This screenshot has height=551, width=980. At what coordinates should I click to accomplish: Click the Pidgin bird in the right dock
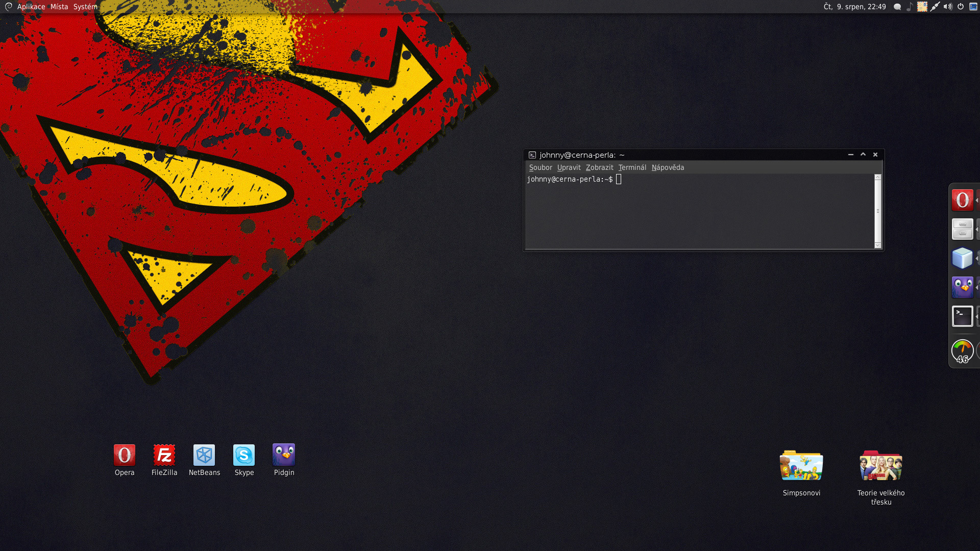(x=962, y=287)
